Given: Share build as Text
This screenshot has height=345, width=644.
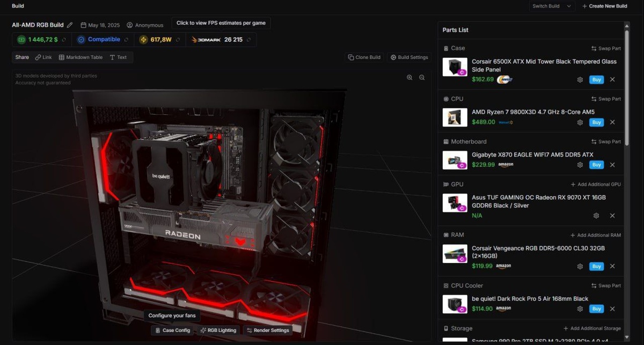Looking at the screenshot, I should click(118, 57).
